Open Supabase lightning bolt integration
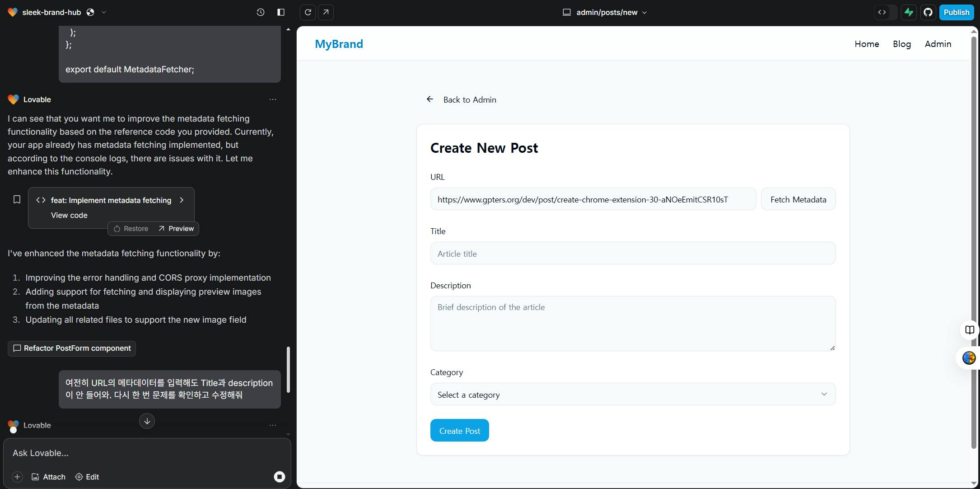Image resolution: width=980 pixels, height=489 pixels. (x=909, y=12)
